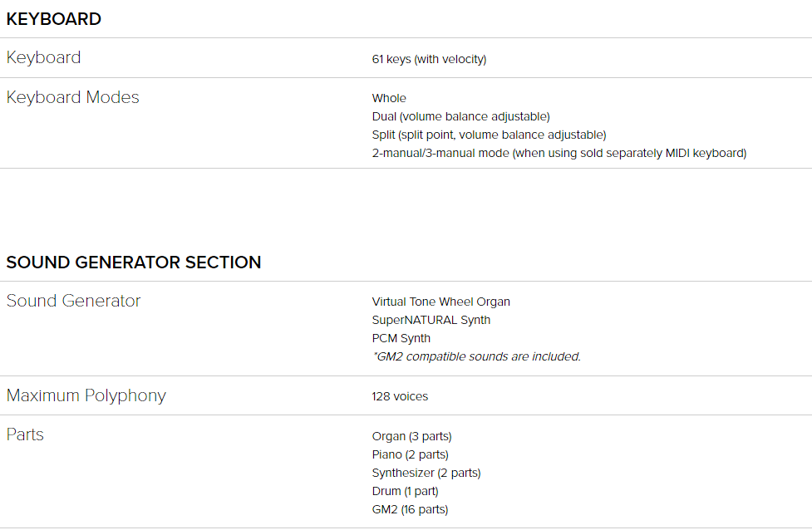Click the 'Dual (volume balance adjustable)' line
The image size is (812, 530).
461,116
